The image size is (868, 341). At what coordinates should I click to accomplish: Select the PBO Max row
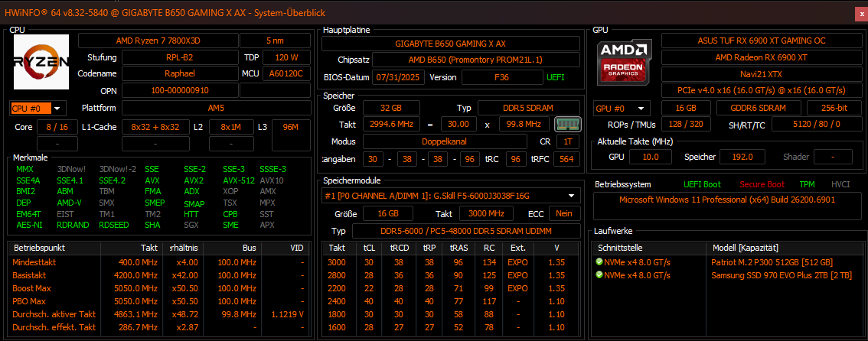pyautogui.click(x=158, y=301)
